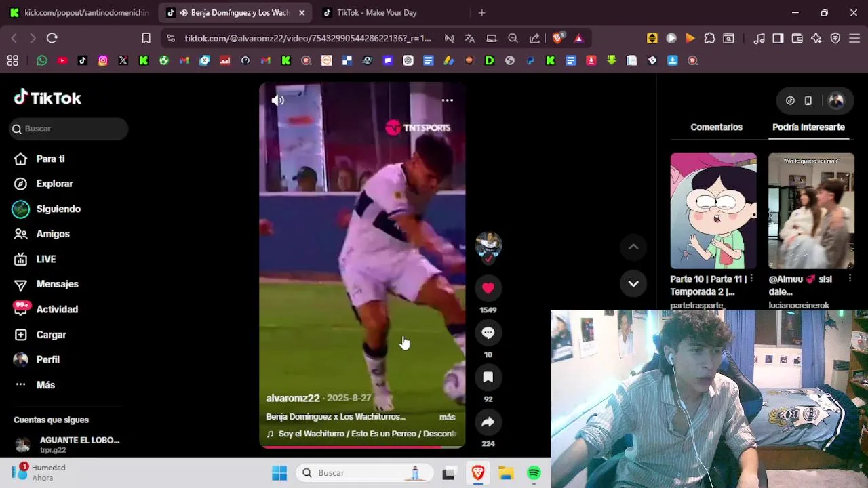Viewport: 868px width, 488px height.
Task: Toggle the browser sidebar panel
Action: (x=778, y=38)
